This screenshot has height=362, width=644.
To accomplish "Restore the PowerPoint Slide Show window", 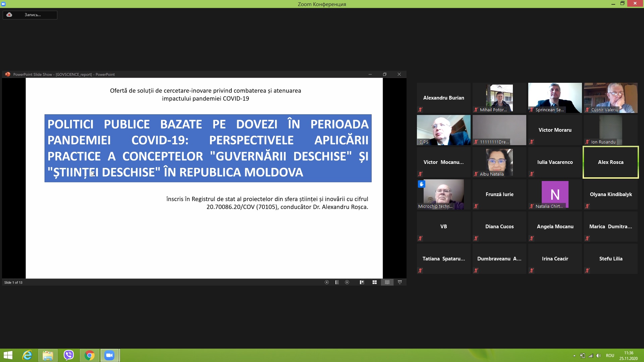I will [385, 74].
